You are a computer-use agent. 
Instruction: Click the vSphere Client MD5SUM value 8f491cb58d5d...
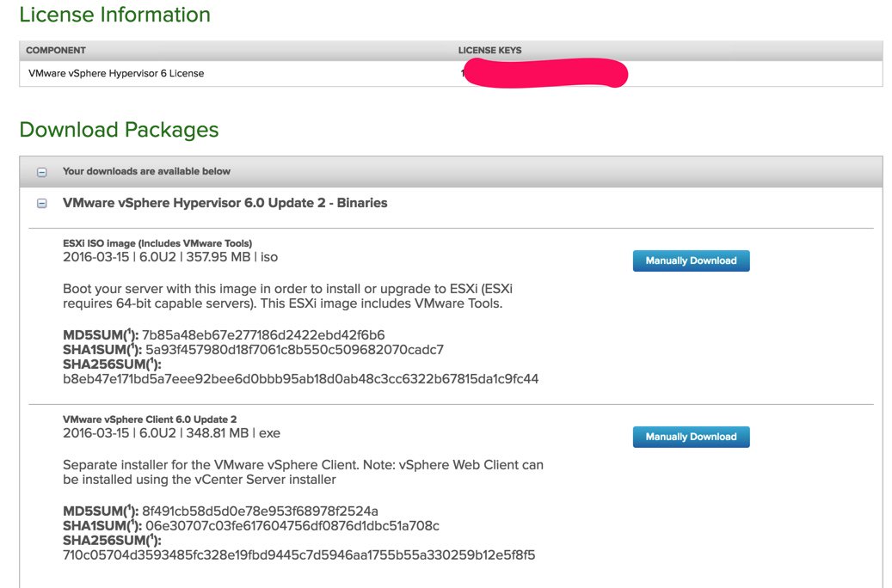pyautogui.click(x=260, y=511)
